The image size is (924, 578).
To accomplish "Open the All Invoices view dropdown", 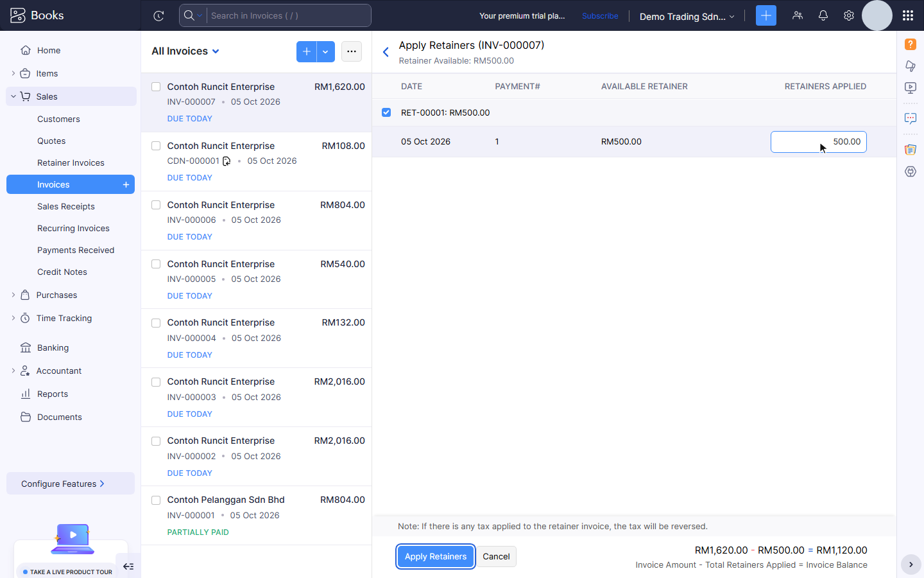I will pos(185,51).
